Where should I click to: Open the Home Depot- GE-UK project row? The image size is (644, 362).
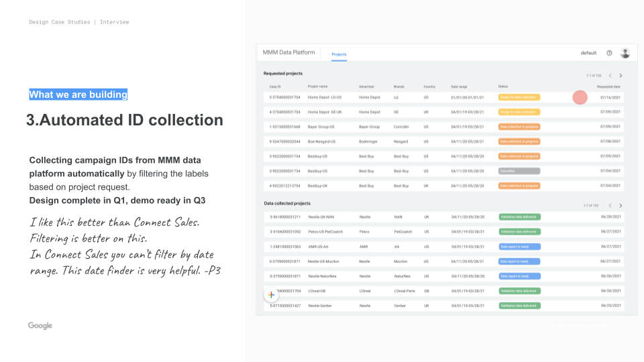click(443, 112)
